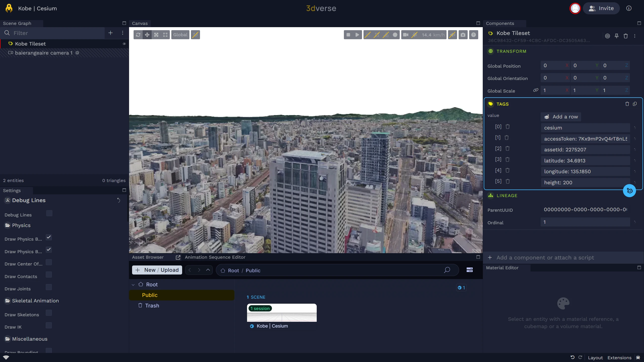Open the Scene Graph three-dot menu

[123, 33]
